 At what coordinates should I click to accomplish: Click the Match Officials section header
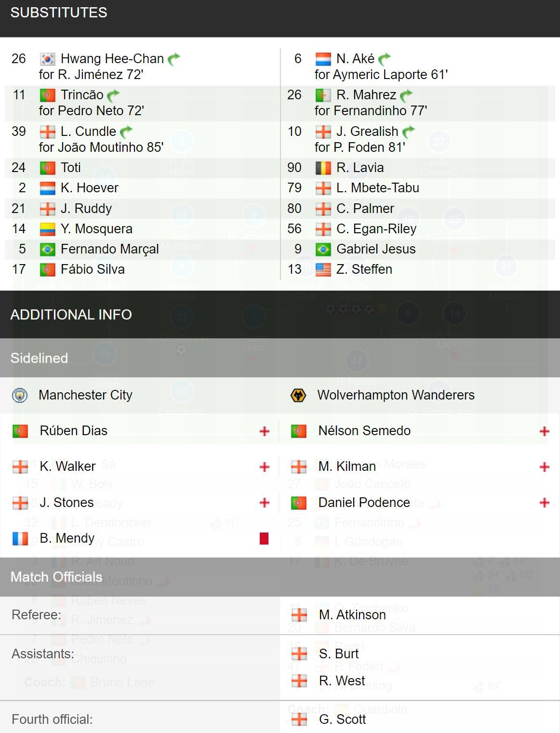280,577
